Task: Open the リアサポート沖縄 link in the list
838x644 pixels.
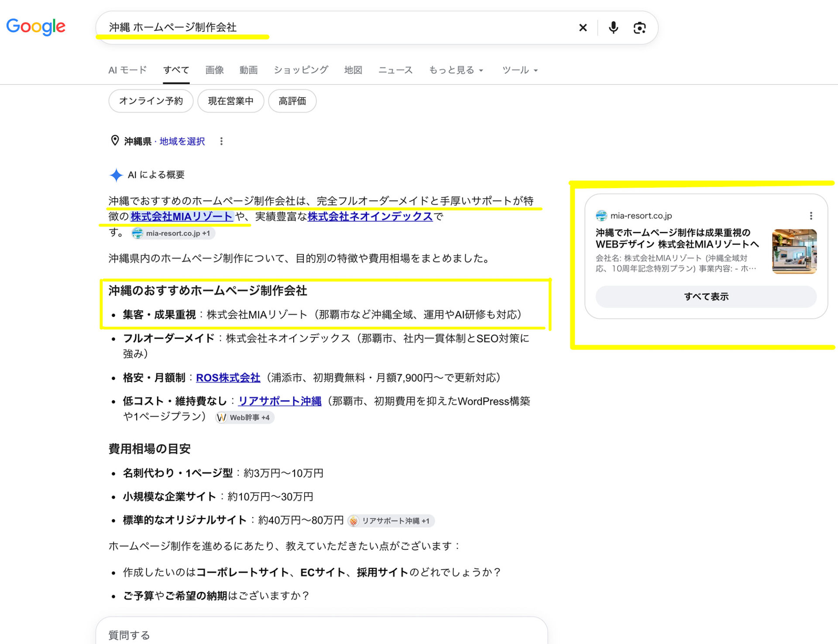Action: pyautogui.click(x=280, y=401)
